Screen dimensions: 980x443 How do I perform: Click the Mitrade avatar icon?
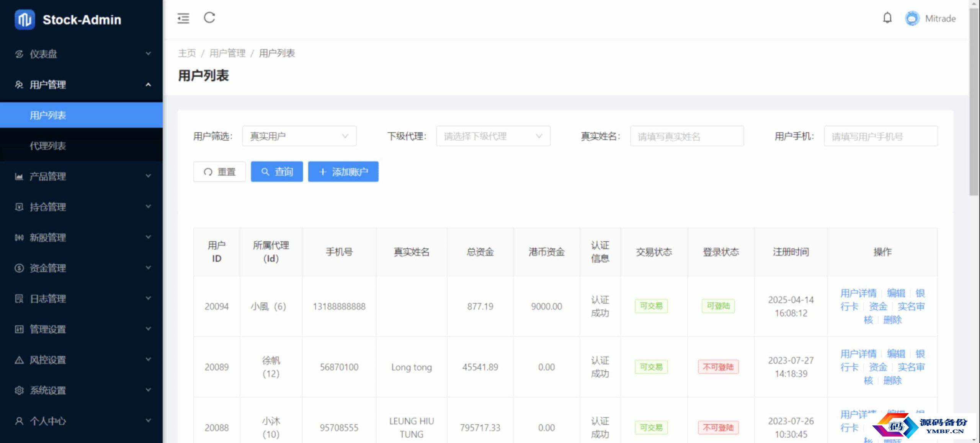click(x=912, y=18)
